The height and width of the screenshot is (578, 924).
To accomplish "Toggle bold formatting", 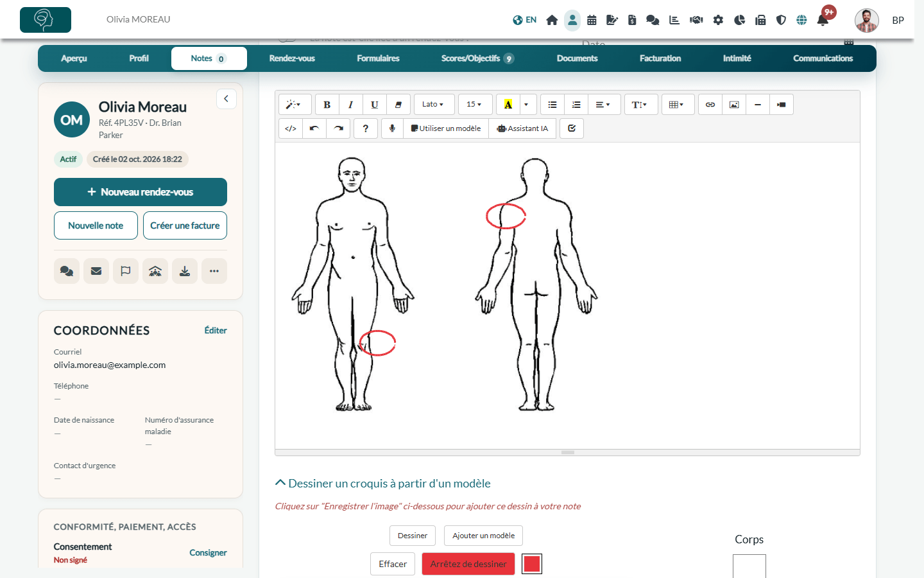I will point(327,105).
